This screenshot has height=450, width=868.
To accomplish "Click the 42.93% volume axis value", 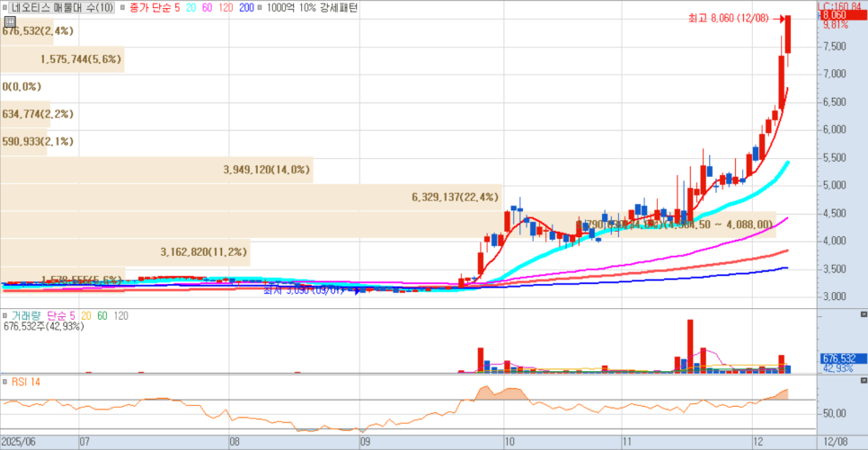I will [x=837, y=368].
